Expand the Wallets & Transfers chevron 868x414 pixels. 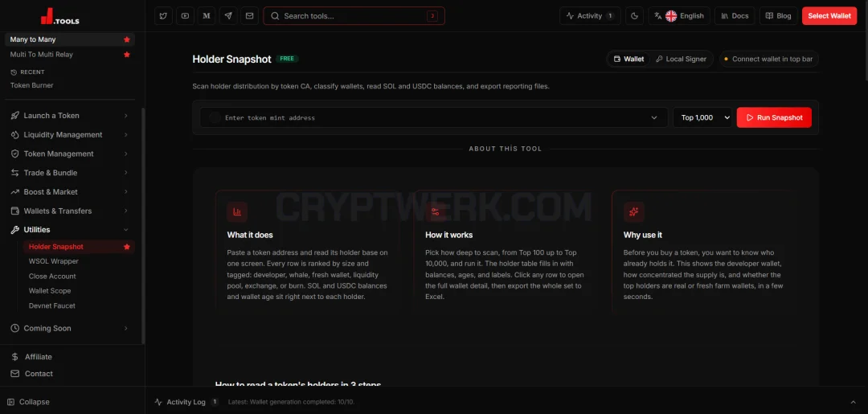pyautogui.click(x=126, y=211)
